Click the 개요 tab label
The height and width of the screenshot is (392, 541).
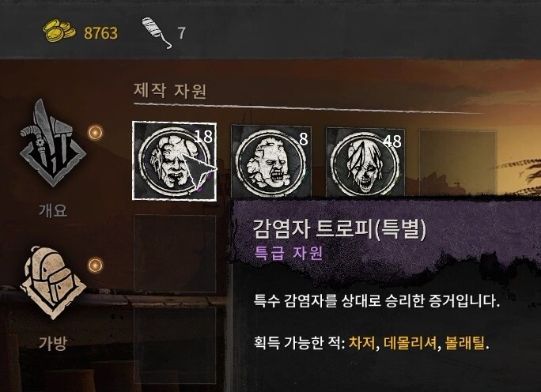(53, 210)
